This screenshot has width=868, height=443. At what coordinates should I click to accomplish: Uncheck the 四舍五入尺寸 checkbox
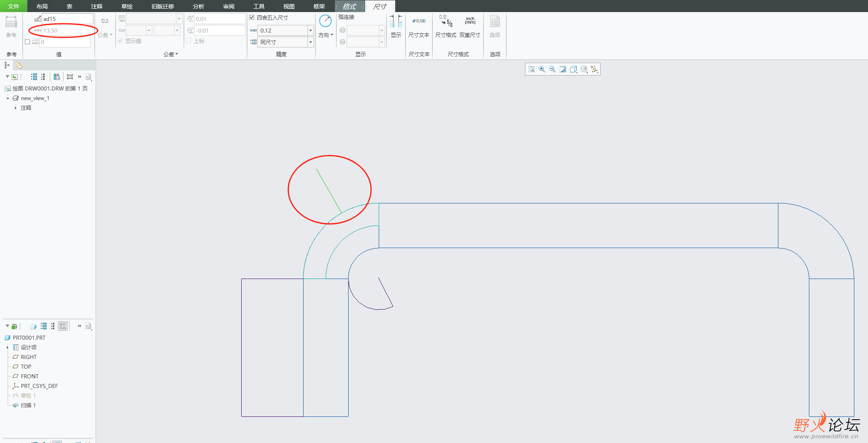tap(252, 17)
